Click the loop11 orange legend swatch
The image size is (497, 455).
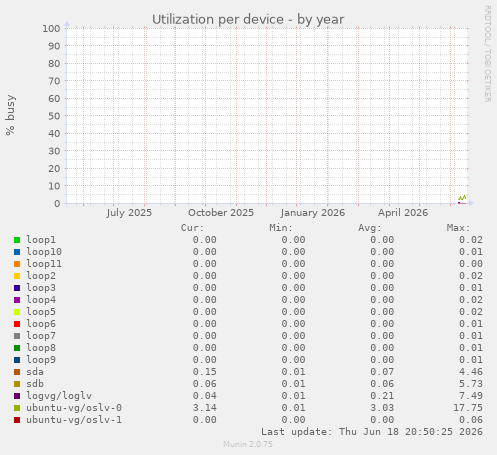click(x=17, y=264)
